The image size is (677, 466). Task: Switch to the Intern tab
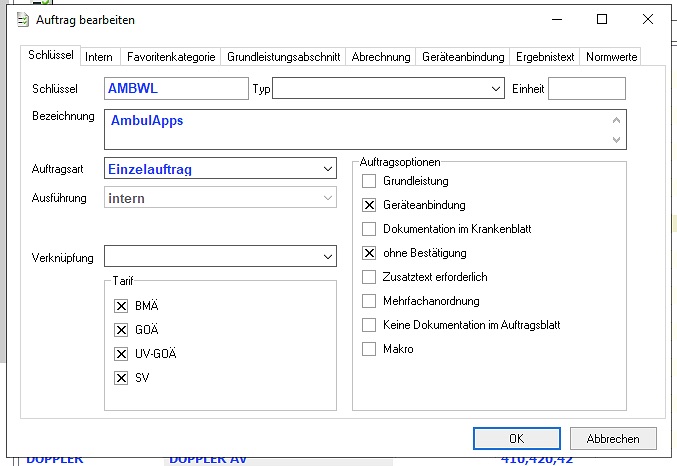click(99, 57)
